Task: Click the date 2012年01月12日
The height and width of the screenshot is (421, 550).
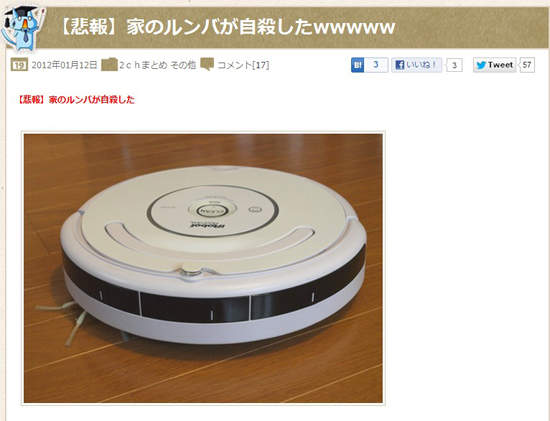Action: tap(64, 65)
